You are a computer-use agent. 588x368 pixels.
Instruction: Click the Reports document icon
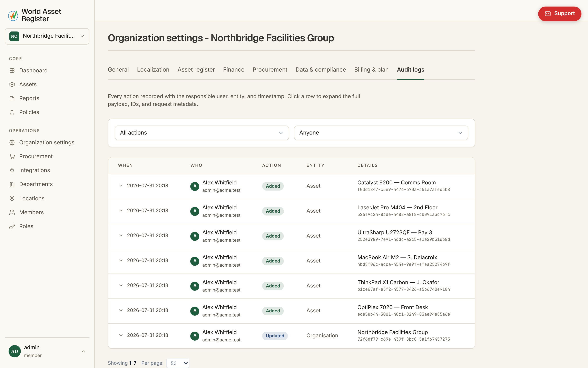(x=12, y=99)
